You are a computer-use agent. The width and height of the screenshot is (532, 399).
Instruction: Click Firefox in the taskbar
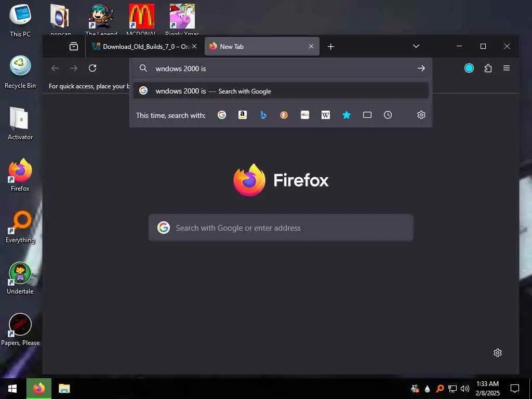pyautogui.click(x=39, y=389)
